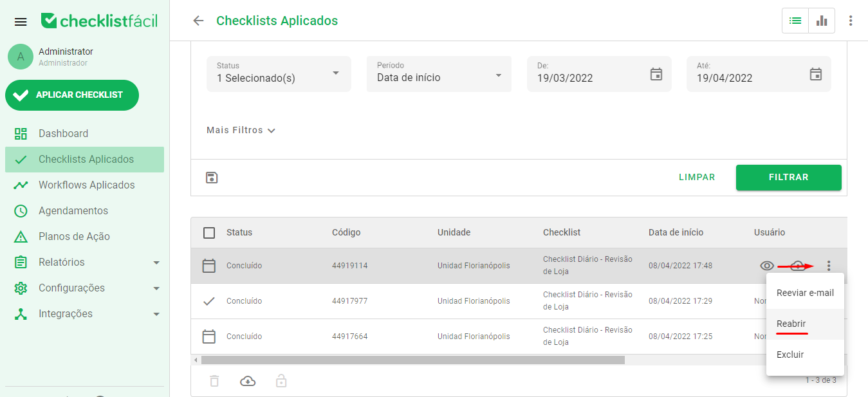Open the calendar picker for the De date
This screenshot has width=868, height=397.
(656, 74)
